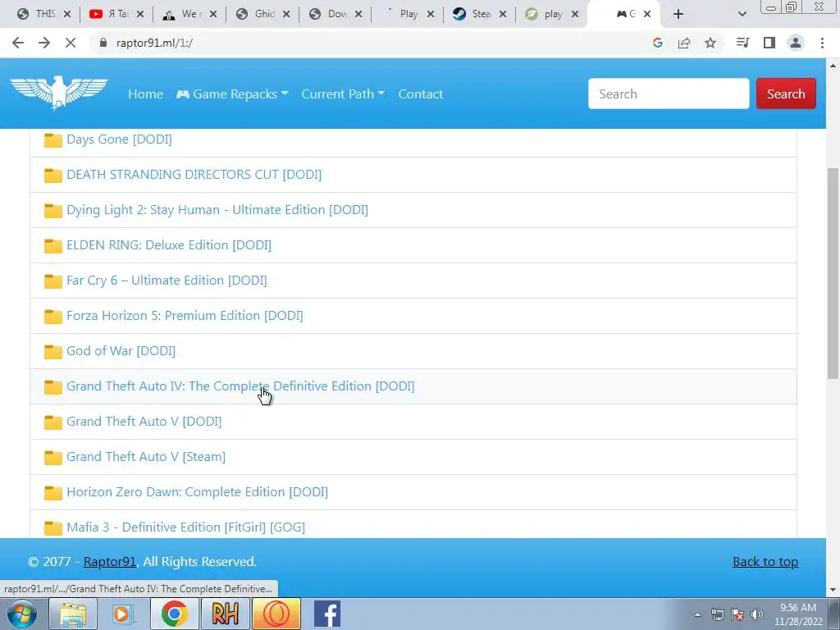Open Facebook icon in taskbar
The width and height of the screenshot is (840, 630).
[327, 614]
